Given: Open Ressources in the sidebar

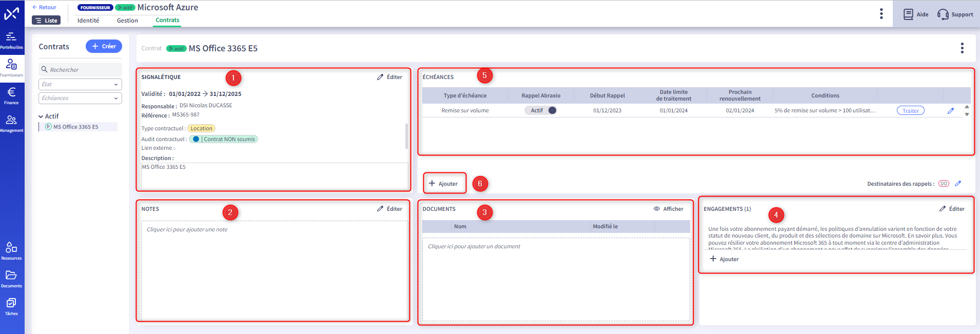Looking at the screenshot, I should point(11,251).
